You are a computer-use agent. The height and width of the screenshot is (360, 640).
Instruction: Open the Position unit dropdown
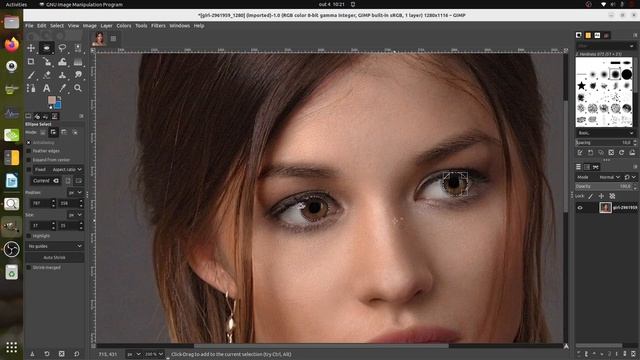[75, 192]
